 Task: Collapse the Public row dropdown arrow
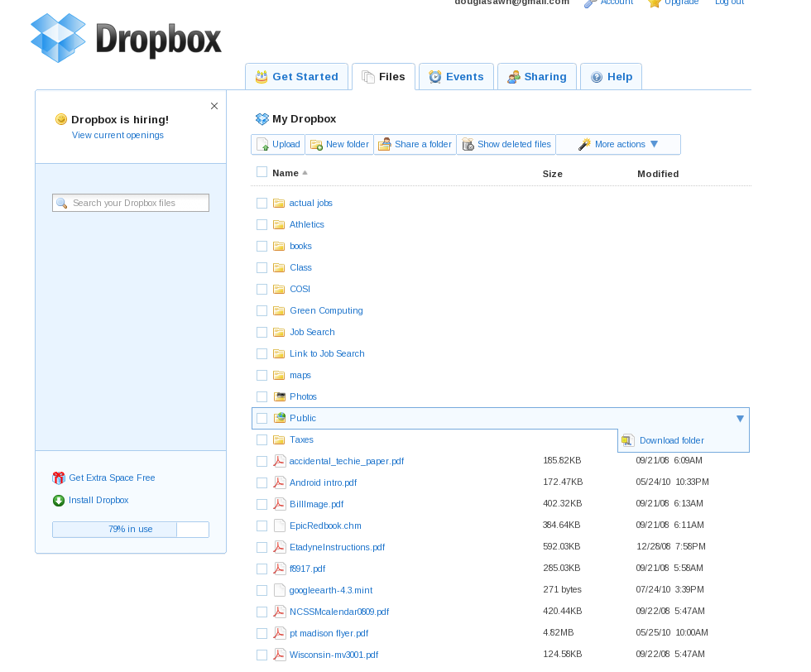pyautogui.click(x=740, y=419)
